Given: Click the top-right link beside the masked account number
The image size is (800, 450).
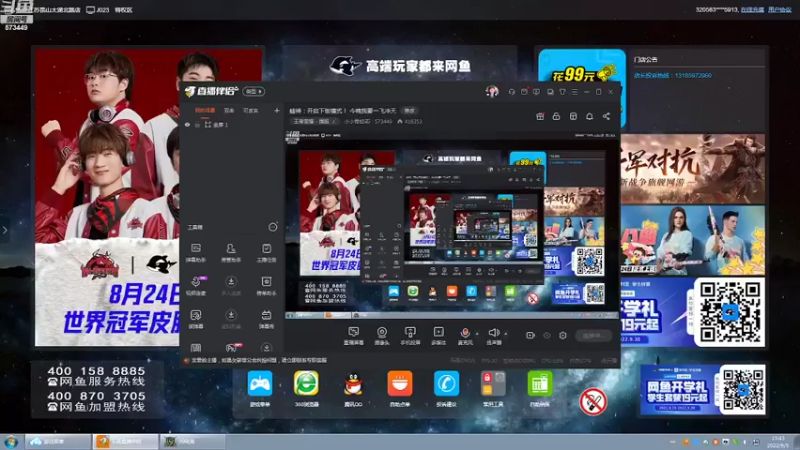Looking at the screenshot, I should [753, 10].
